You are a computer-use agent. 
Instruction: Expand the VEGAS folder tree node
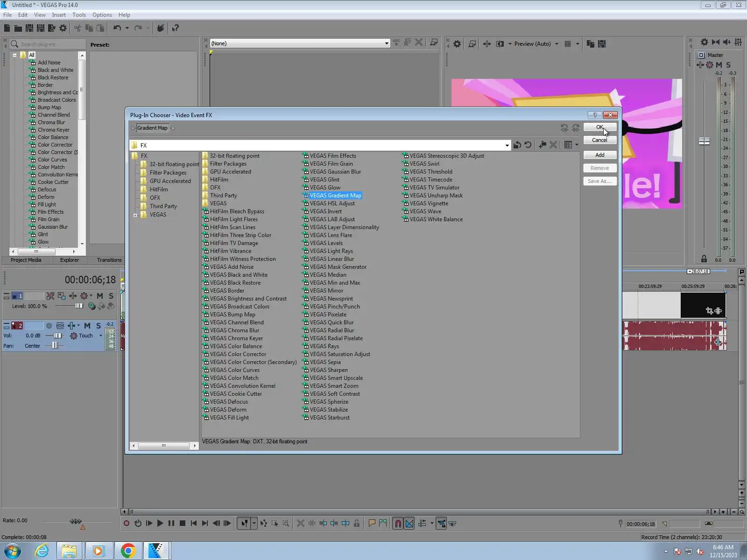(135, 215)
